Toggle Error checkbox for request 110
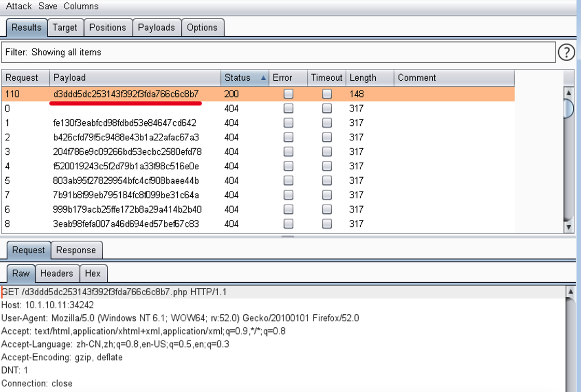 point(288,94)
